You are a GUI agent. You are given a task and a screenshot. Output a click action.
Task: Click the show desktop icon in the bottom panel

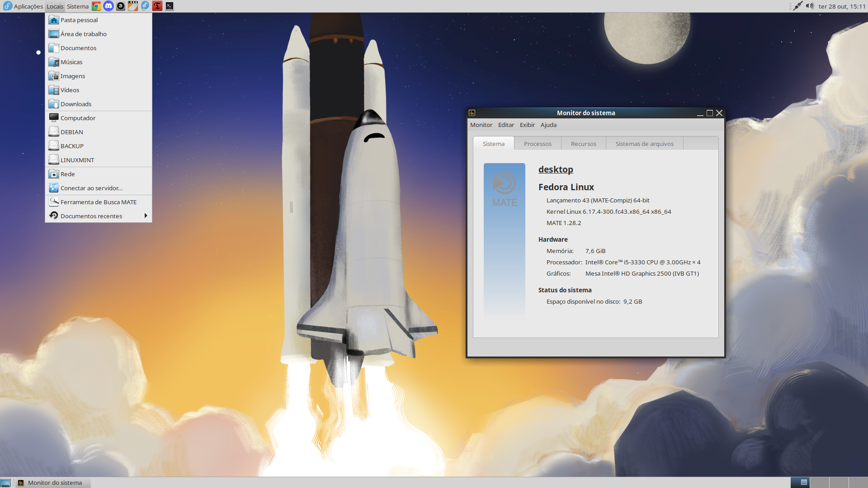click(x=5, y=483)
